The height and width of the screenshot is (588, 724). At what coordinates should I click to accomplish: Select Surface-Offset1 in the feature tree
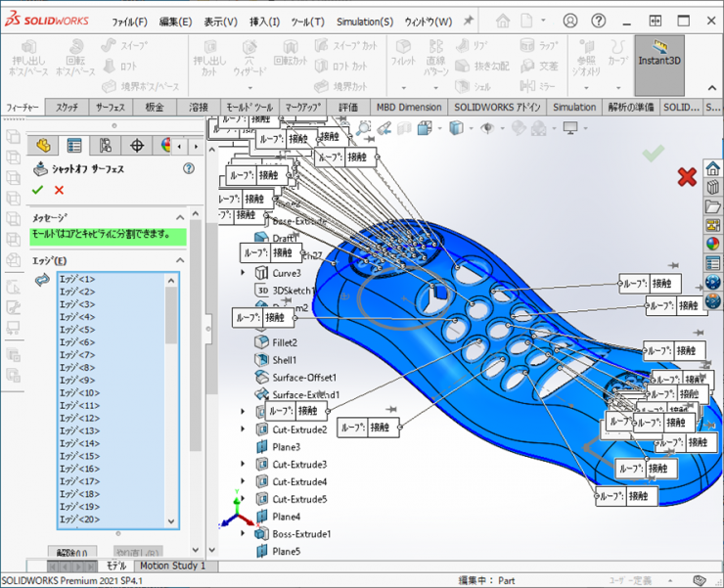click(x=304, y=377)
